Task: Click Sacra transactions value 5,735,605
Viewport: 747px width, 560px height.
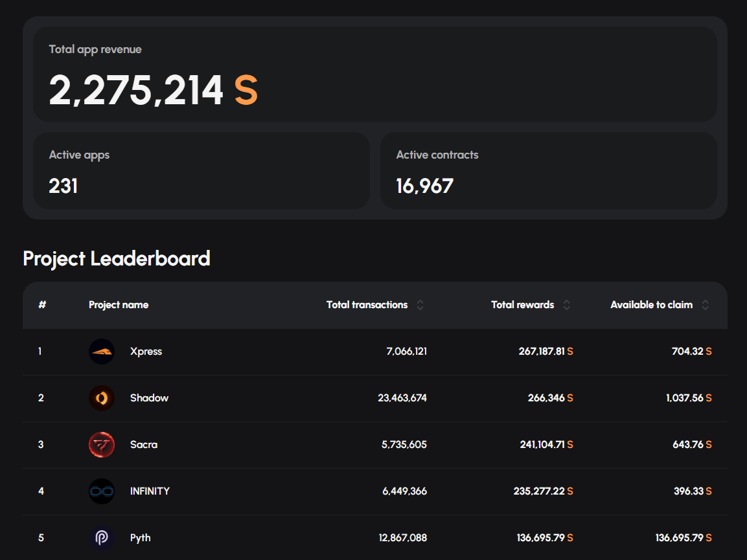Action: (404, 445)
